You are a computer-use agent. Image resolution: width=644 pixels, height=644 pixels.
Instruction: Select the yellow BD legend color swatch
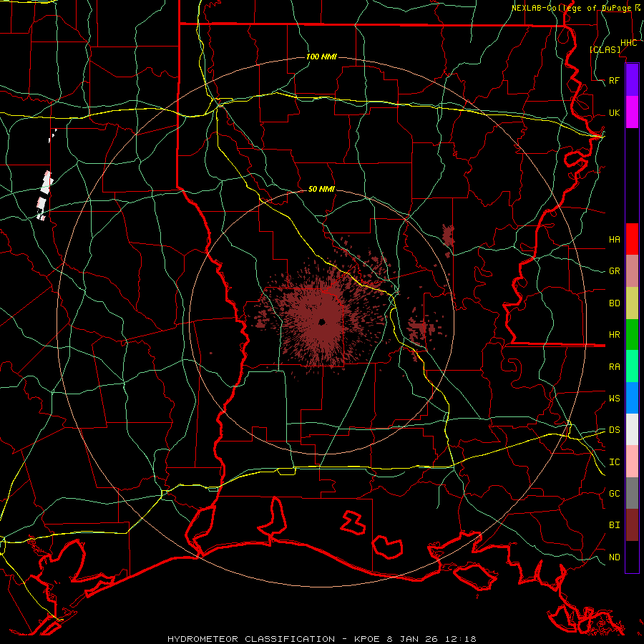tap(632, 303)
